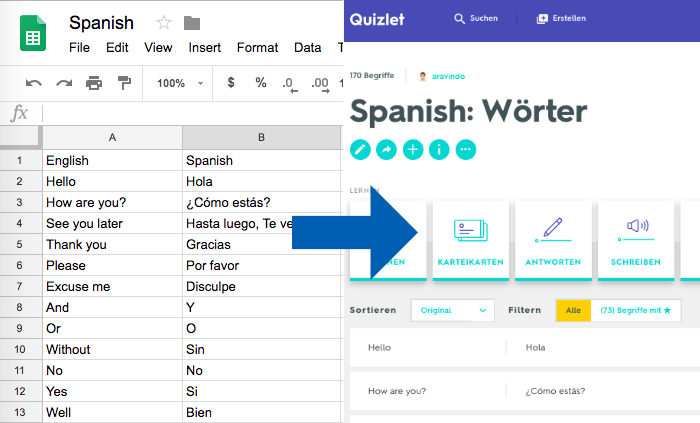Focus the formula bar input
This screenshot has width=700, height=423.
(x=192, y=113)
